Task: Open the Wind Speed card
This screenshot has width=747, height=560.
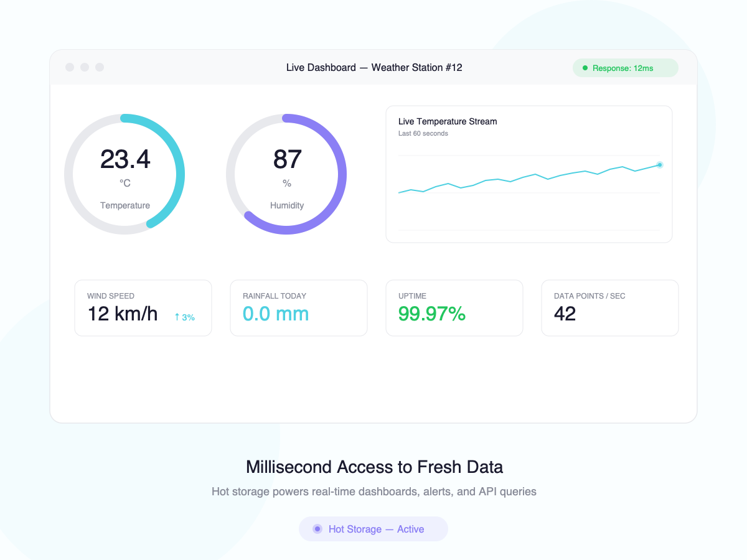Action: 143,308
